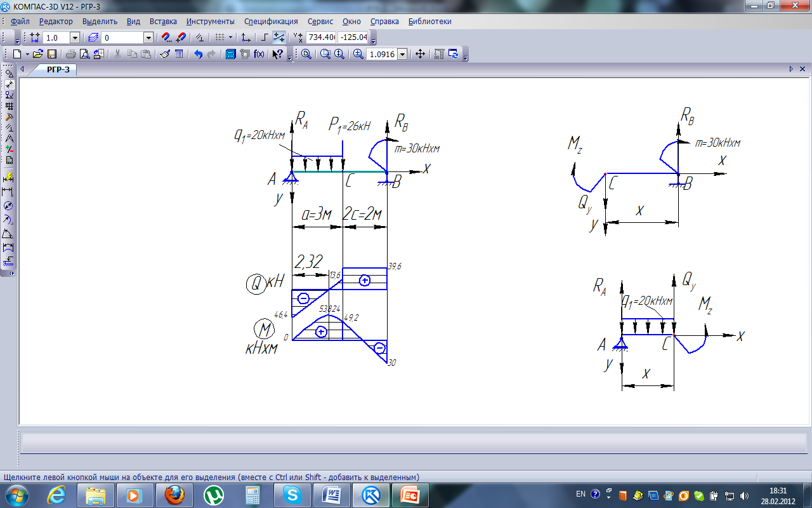Image resolution: width=812 pixels, height=508 pixels.
Task: Open the local coordinate system icon
Action: [246, 37]
